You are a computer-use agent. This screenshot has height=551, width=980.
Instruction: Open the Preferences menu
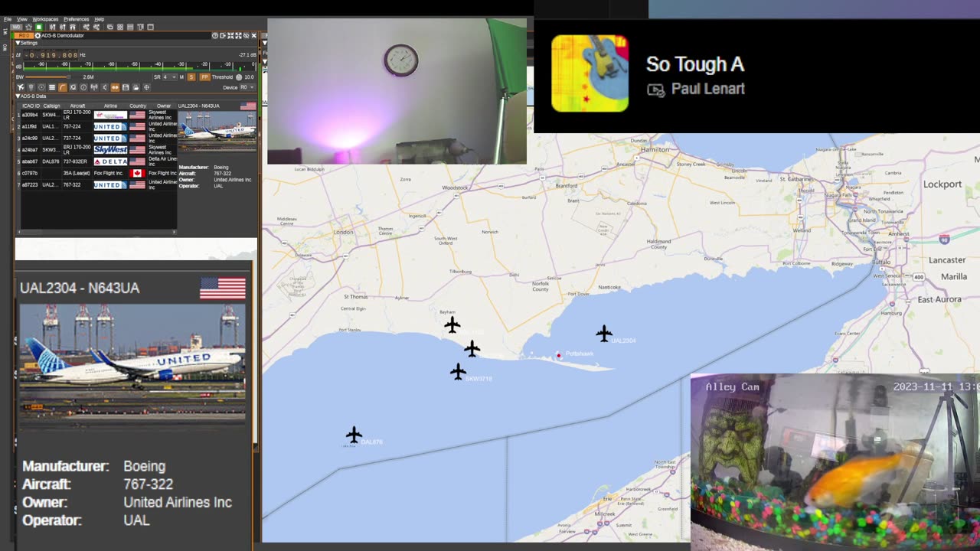(77, 19)
